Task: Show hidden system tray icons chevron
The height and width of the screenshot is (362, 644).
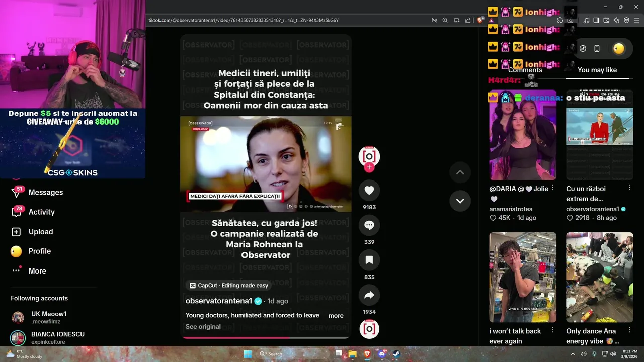Action: tap(573, 354)
